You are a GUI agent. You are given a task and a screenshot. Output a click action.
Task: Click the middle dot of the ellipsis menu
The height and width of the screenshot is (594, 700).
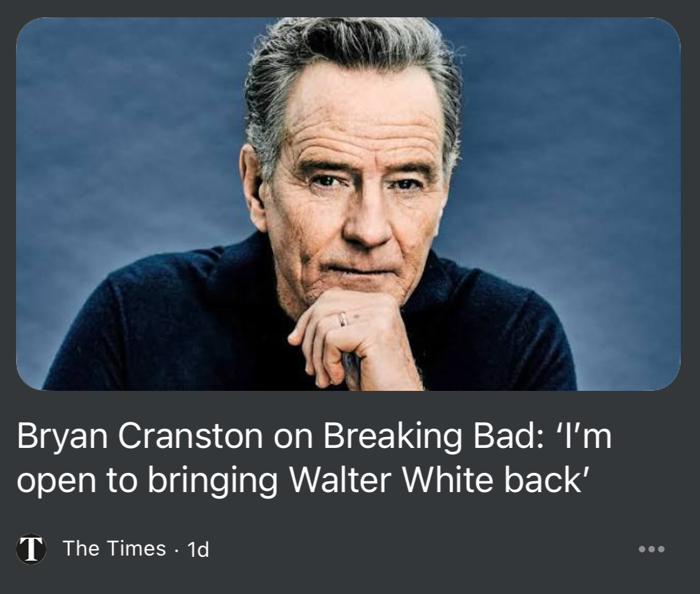651,549
